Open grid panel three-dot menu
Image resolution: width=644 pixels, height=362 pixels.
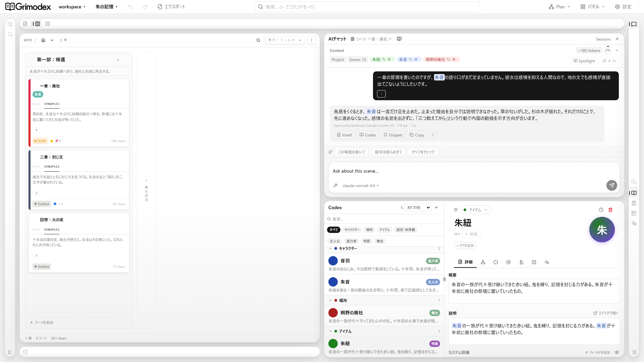(311, 40)
